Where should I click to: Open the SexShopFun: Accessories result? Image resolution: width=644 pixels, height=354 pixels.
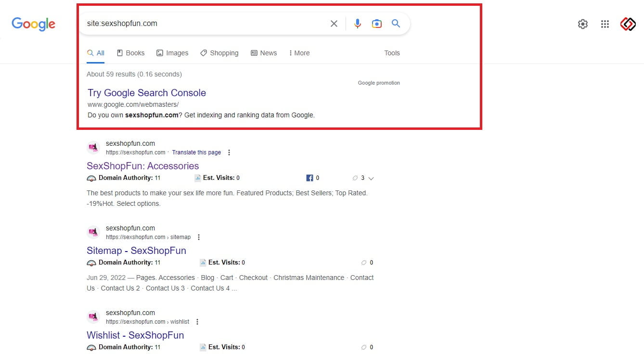(142, 166)
